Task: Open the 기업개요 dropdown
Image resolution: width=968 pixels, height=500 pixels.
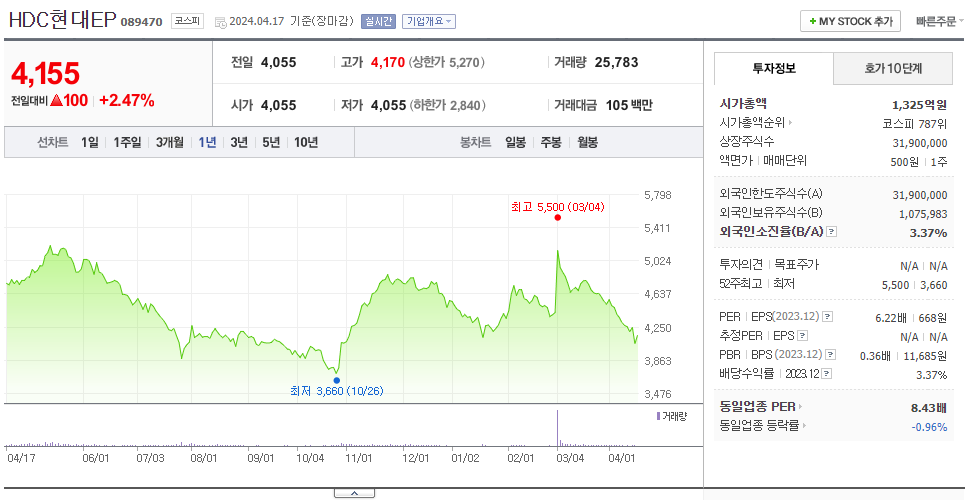Action: 428,21
